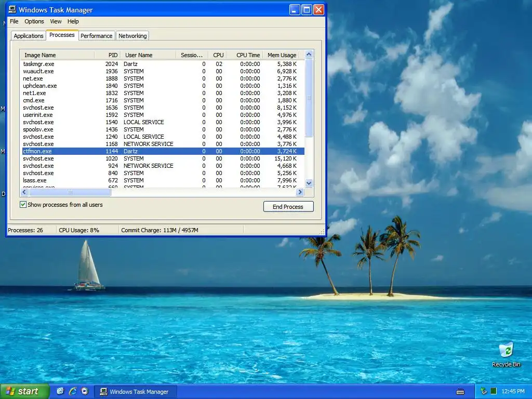Click the process list scroll down arrow

click(309, 183)
